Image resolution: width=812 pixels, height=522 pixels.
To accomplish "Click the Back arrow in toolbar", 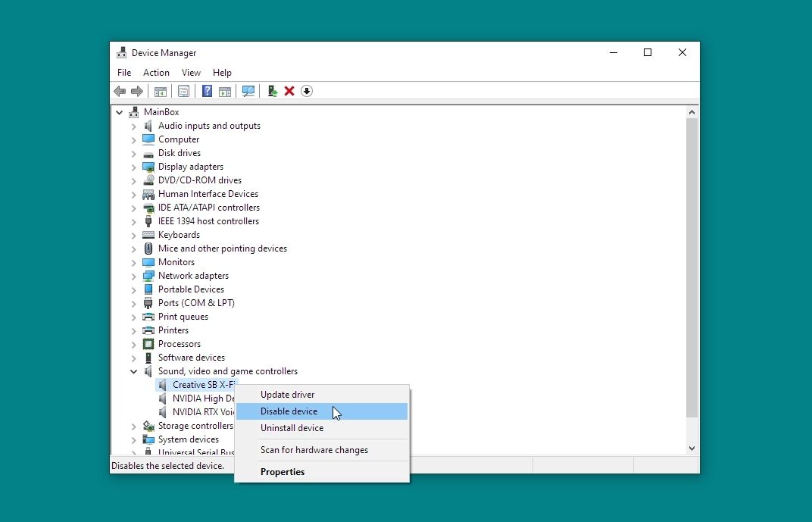I will [120, 91].
